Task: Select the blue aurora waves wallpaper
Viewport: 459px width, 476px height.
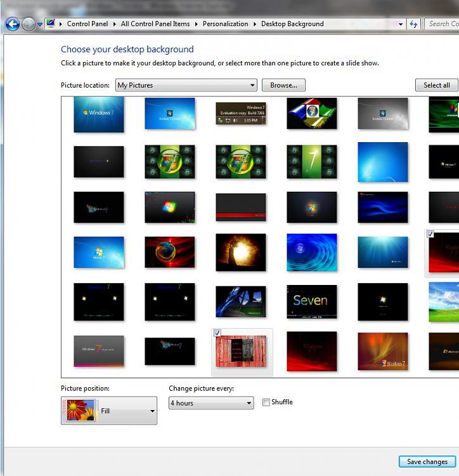Action: tap(382, 208)
